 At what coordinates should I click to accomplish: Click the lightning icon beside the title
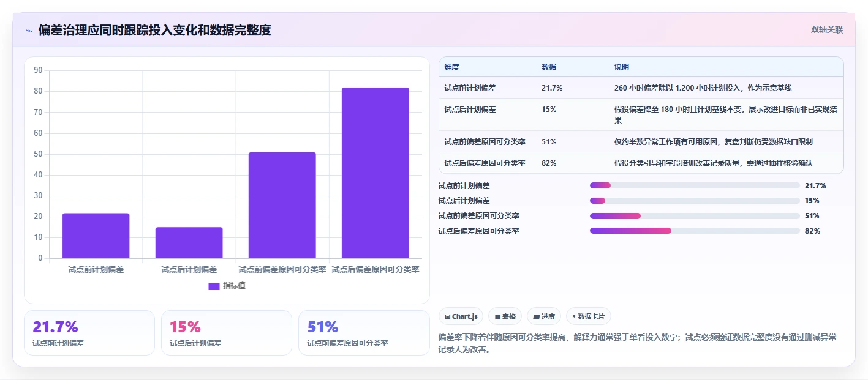(29, 31)
